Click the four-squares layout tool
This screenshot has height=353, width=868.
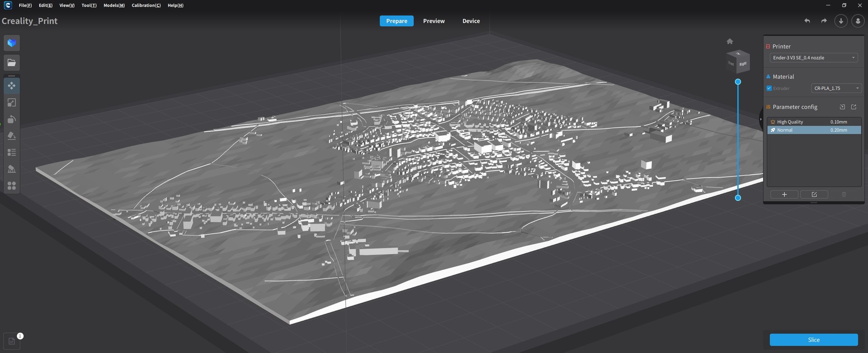[12, 186]
